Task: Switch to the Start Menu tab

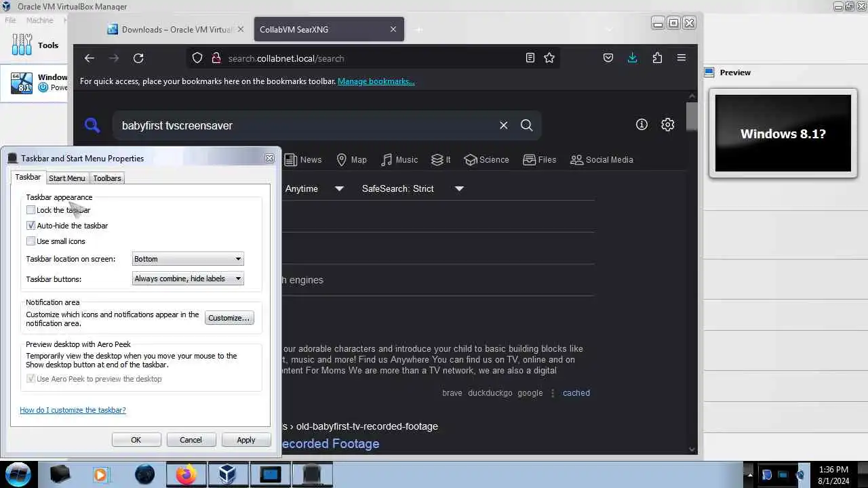Action: 66,178
